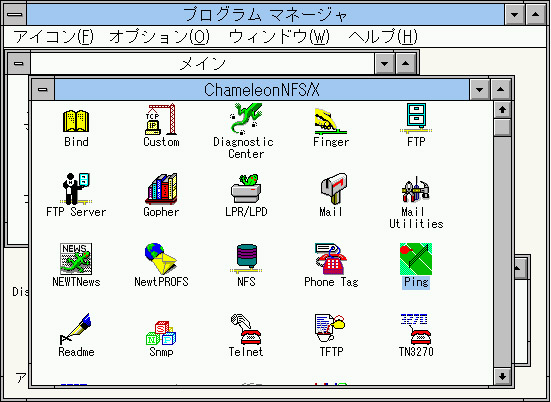
Task: Maximize the ChameleonNFS/X group window
Action: [500, 90]
